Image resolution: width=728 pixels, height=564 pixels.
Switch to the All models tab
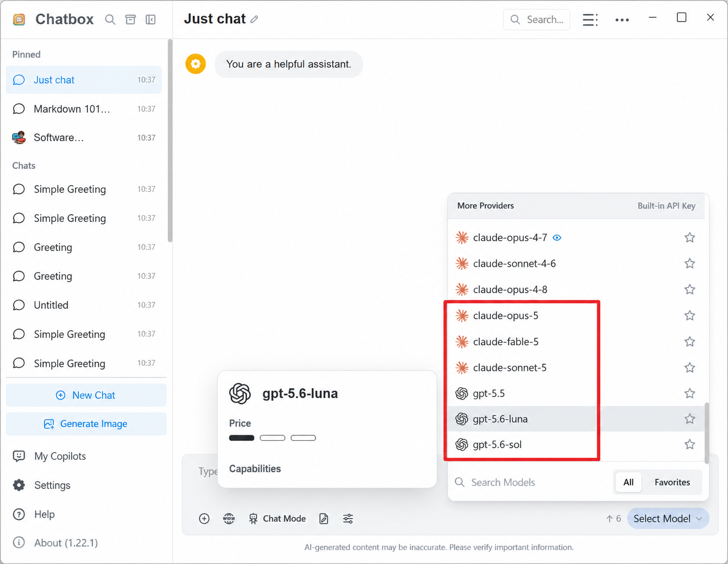point(628,482)
